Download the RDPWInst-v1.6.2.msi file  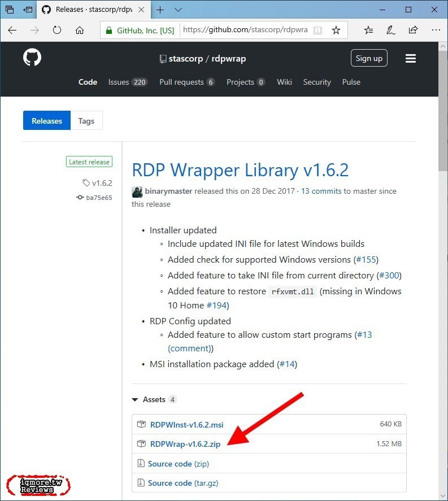point(186,425)
